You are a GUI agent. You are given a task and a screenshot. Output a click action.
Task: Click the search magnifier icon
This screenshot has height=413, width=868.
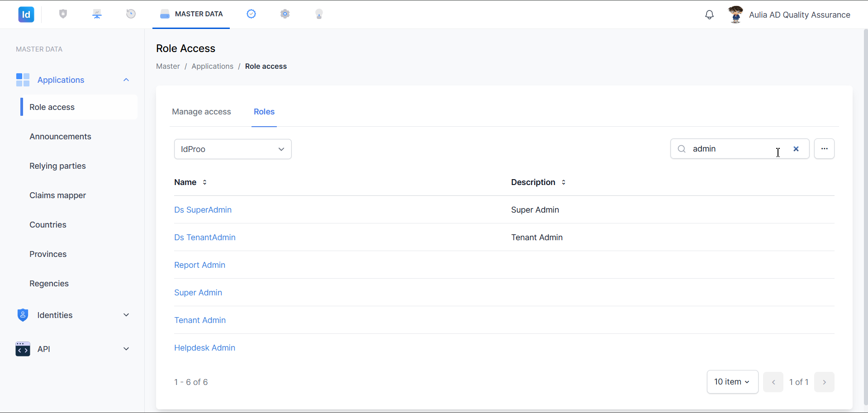[682, 149]
